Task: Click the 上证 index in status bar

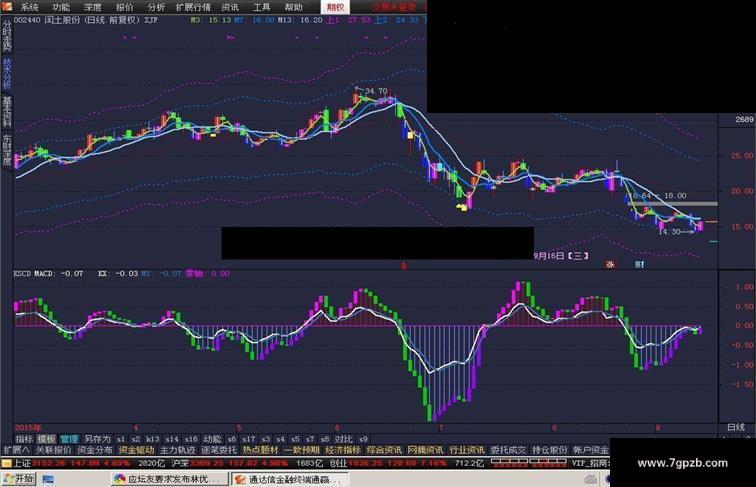Action: click(21, 463)
